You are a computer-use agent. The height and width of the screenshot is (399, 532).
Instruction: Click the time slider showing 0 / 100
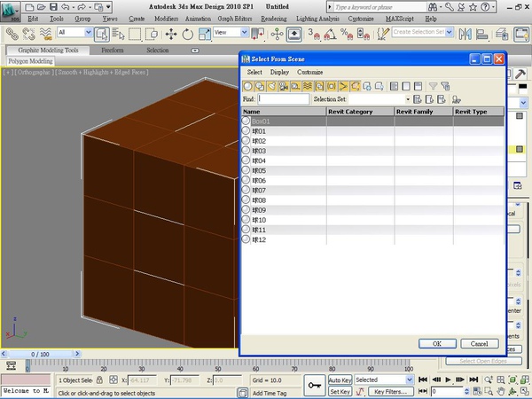point(40,354)
